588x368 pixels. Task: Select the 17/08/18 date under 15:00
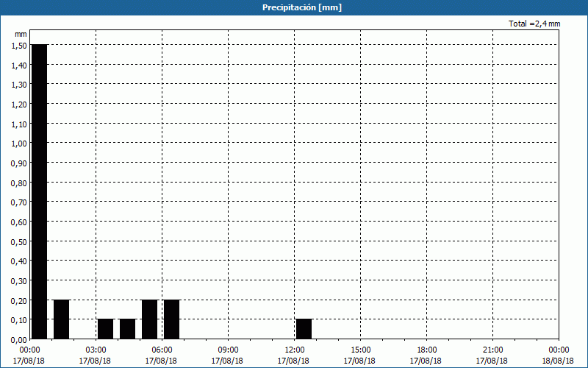tap(359, 361)
